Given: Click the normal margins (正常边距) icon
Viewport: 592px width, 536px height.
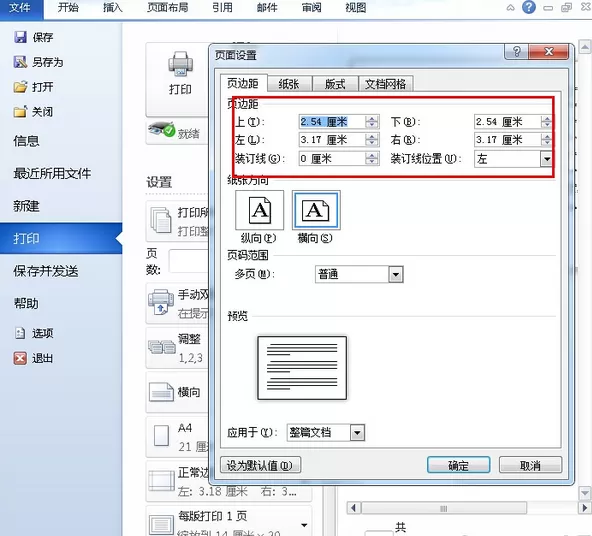Looking at the screenshot, I should tap(161, 481).
